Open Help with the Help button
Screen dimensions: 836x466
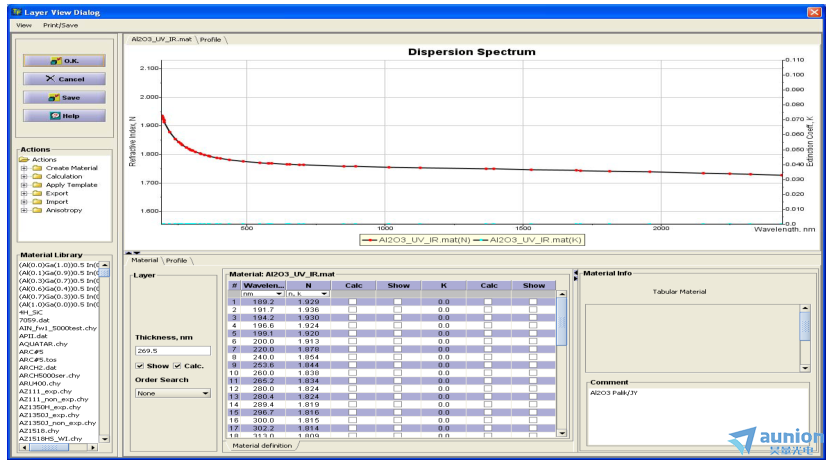tap(64, 116)
